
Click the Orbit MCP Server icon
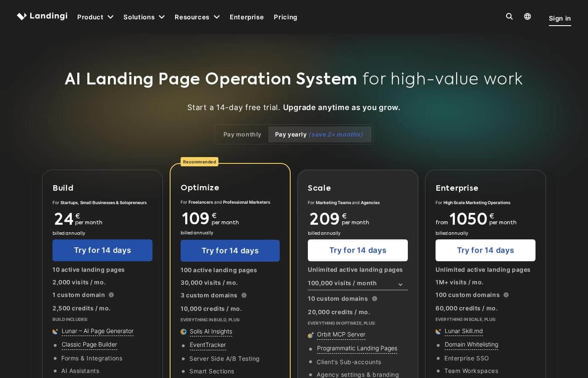pos(311,335)
